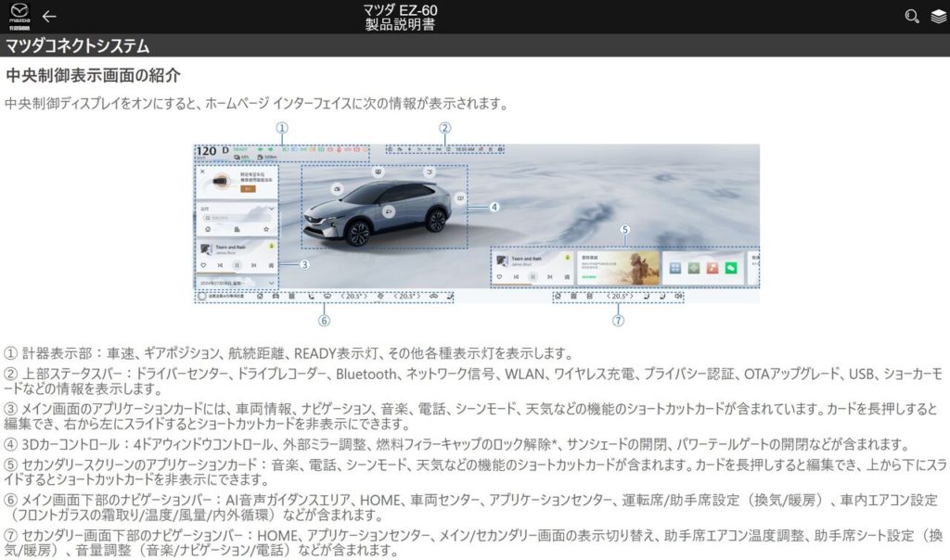Image resolution: width=950 pixels, height=560 pixels.
Task: Click the Mazda logo in top-left corner
Action: pos(19,16)
